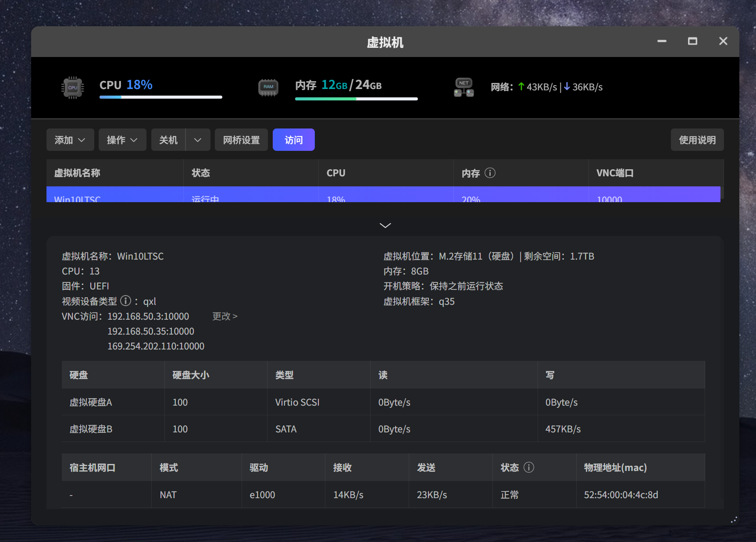Click the info icon next to 视频设备类型

point(126,301)
